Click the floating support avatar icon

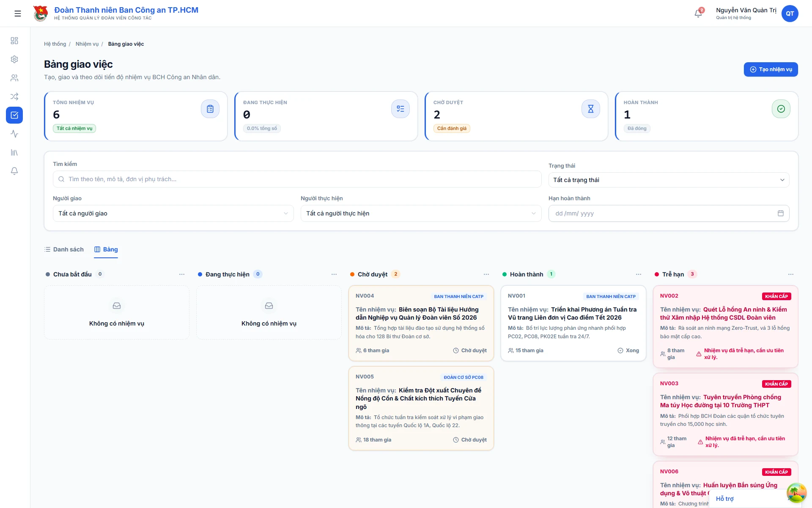pos(796,493)
